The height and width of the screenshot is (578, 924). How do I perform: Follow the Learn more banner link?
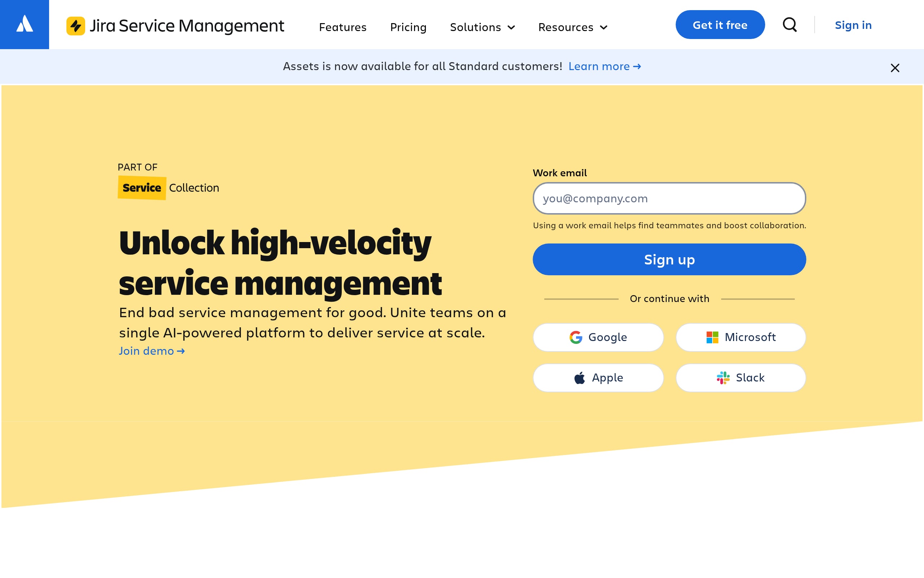point(605,66)
